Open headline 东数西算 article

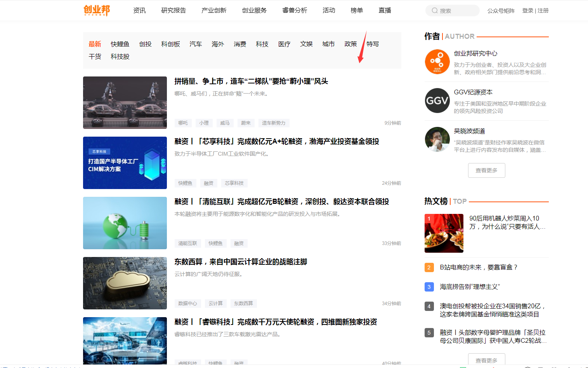pos(241,262)
